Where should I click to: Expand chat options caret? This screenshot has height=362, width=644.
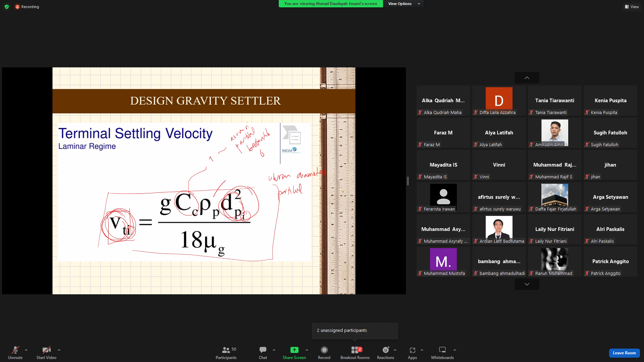point(274,350)
